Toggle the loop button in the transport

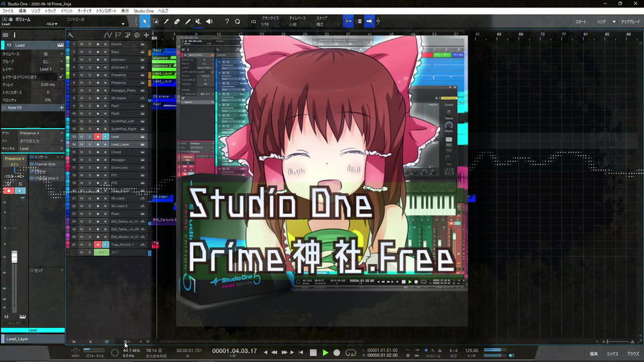[350, 352]
